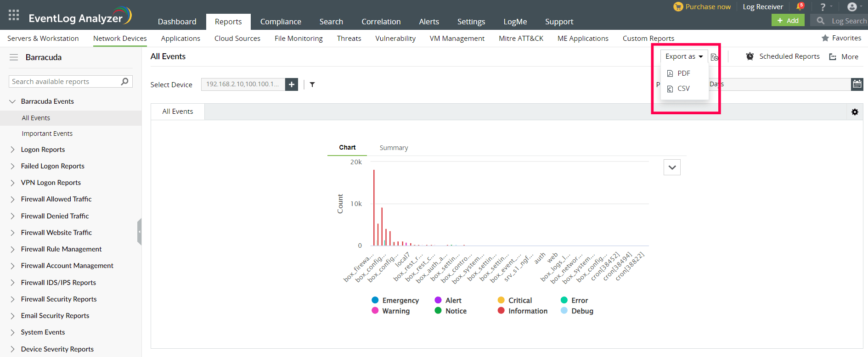Toggle the sidebar hamburger menu icon
This screenshot has height=357, width=868.
(x=14, y=57)
